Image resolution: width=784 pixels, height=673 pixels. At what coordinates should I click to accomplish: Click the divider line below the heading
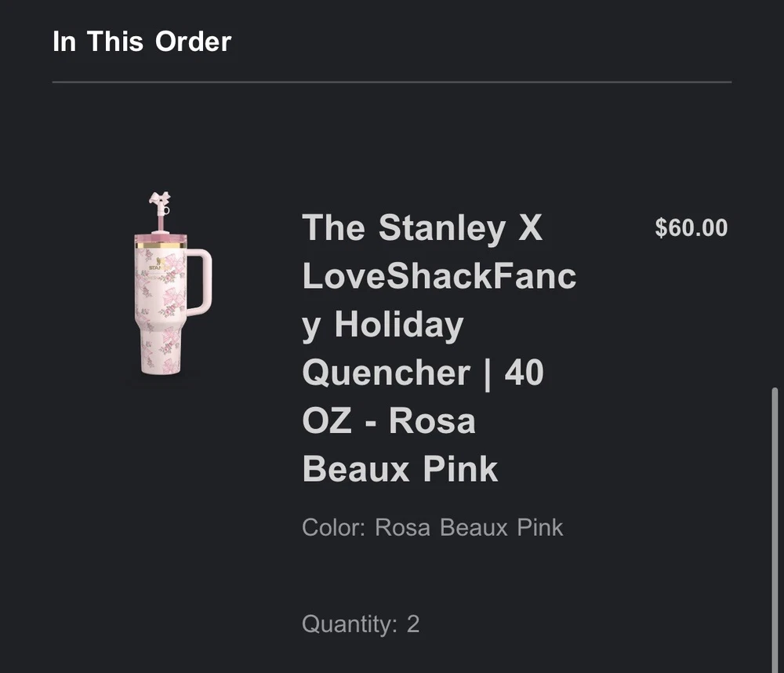(392, 82)
